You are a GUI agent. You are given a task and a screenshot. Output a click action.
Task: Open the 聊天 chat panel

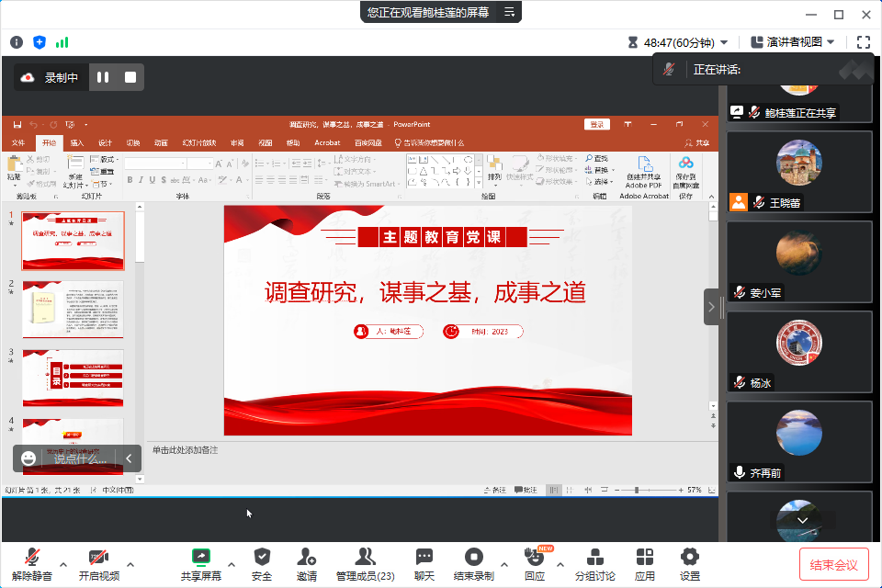[x=424, y=557]
